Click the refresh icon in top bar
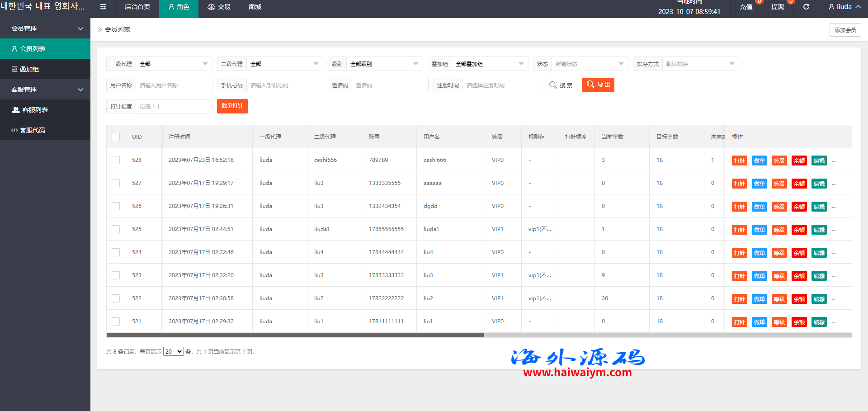The height and width of the screenshot is (411, 868). (806, 7)
